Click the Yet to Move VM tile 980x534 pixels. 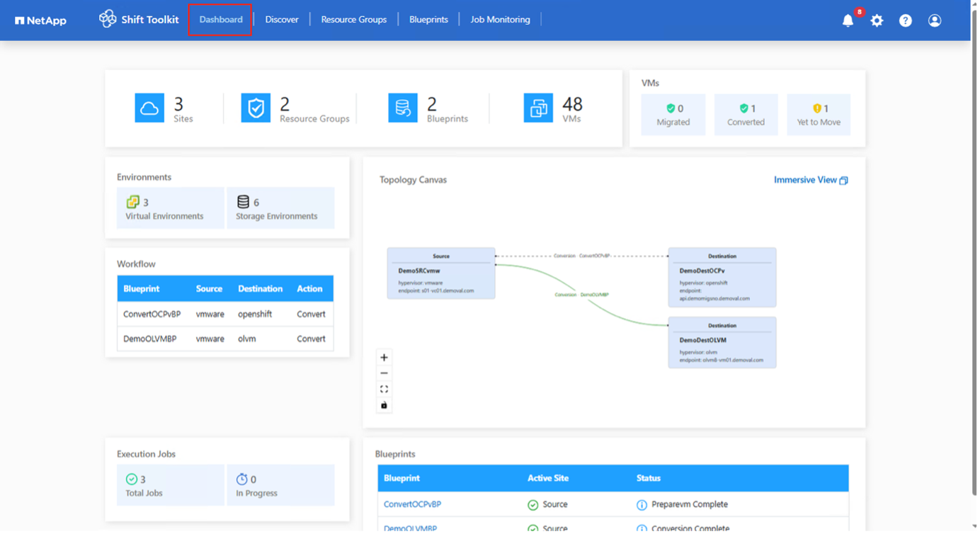point(819,114)
